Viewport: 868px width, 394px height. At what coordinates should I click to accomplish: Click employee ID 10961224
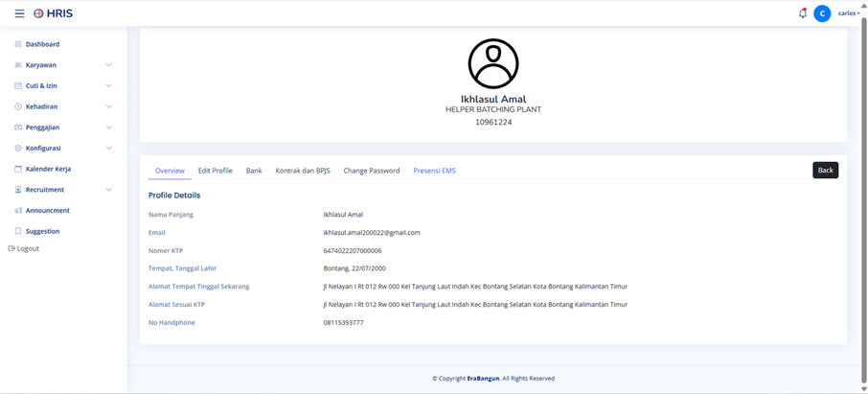point(493,123)
